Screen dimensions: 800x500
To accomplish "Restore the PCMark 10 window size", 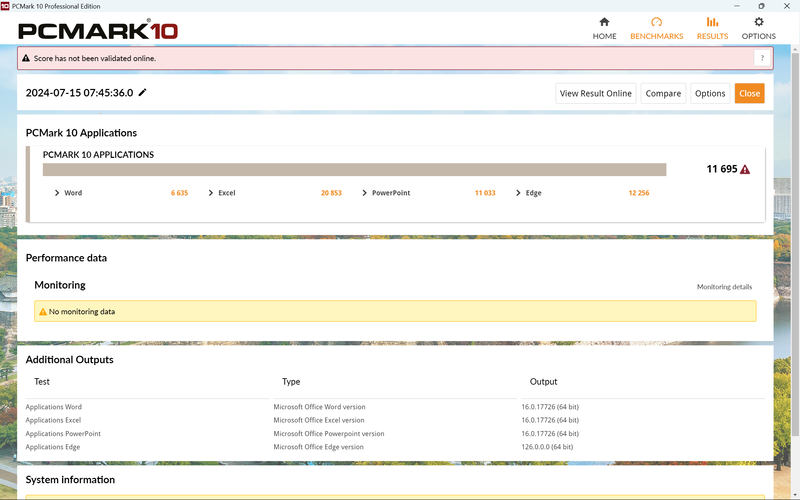I will click(761, 6).
